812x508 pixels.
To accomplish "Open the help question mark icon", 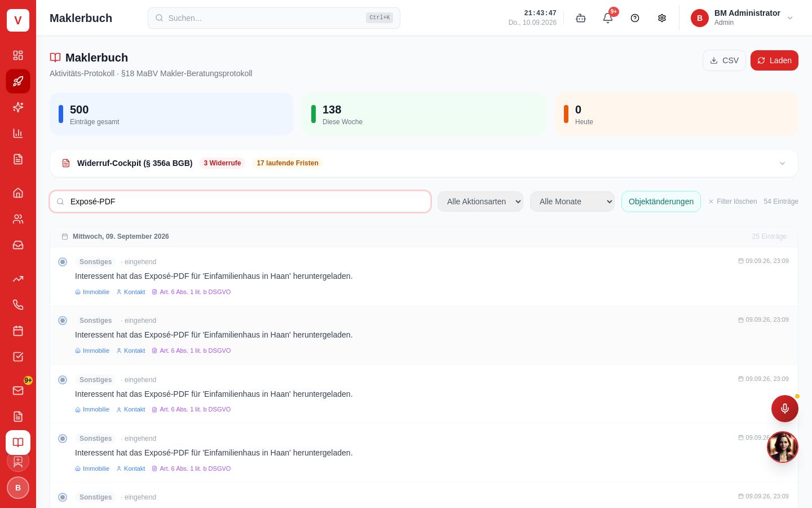I will tap(635, 18).
